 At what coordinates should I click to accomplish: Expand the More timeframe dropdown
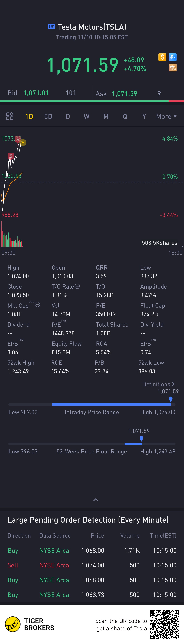click(166, 116)
